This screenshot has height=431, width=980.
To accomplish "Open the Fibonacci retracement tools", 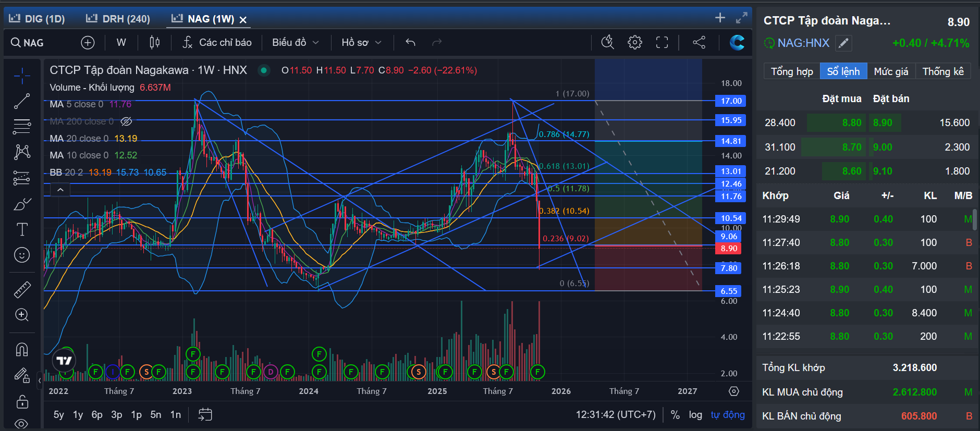I will pos(22,126).
